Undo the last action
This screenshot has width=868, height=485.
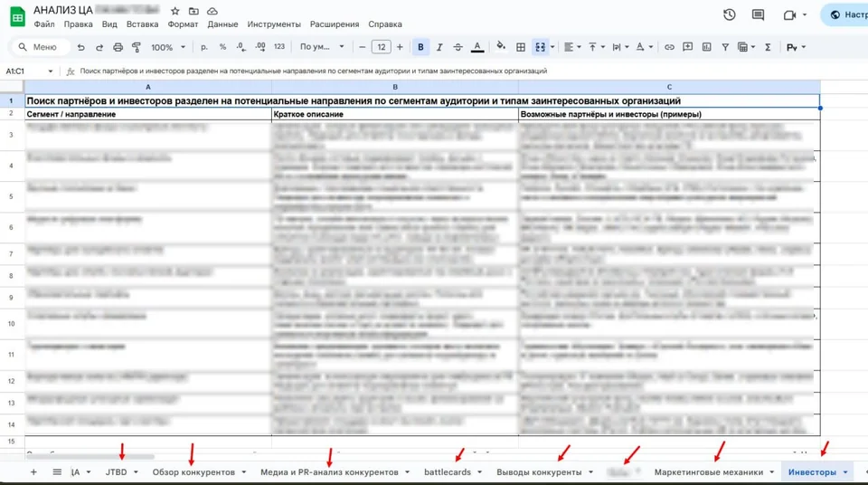80,48
